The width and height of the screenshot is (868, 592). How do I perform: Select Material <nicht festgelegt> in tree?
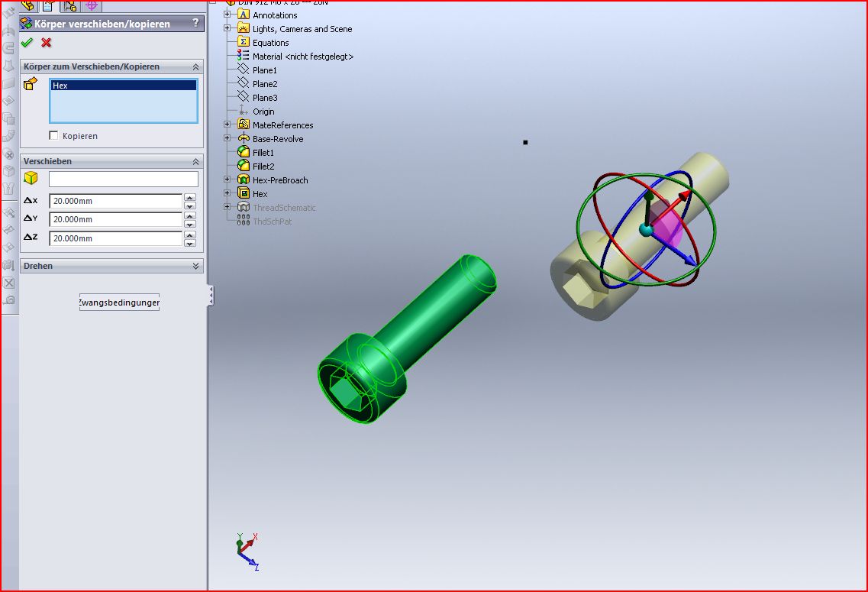(x=303, y=57)
